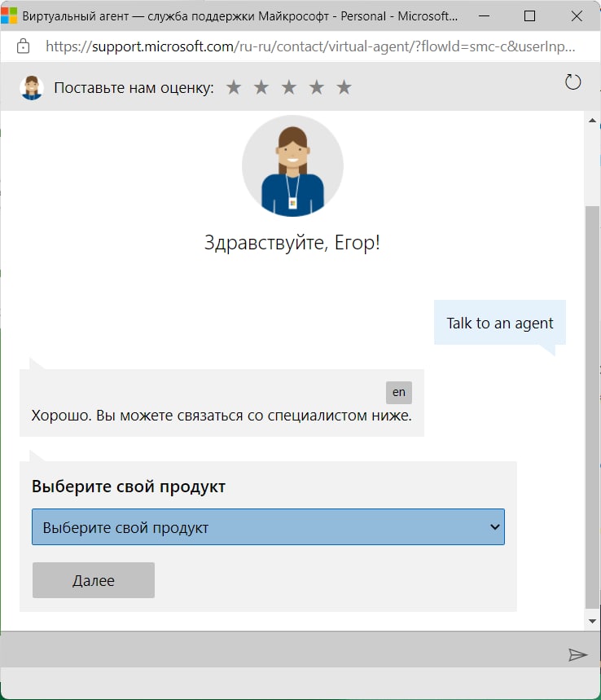601x700 pixels.
Task: Click the scrollbar down arrow
Action: 593,621
